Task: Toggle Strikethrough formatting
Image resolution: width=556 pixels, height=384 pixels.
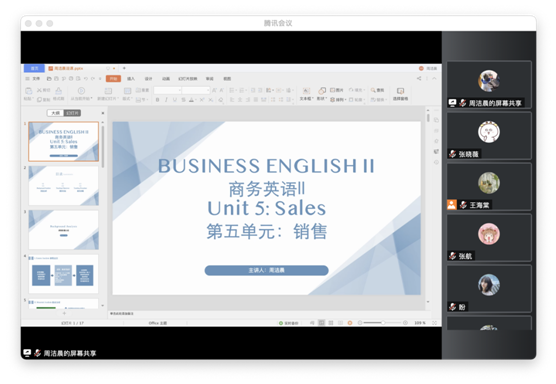Action: pos(183,100)
